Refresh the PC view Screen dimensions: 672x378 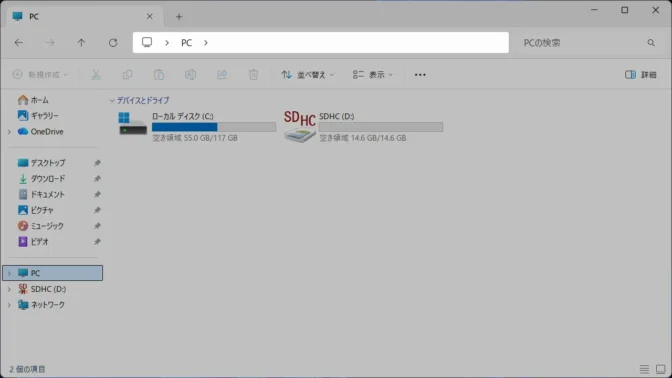tap(113, 42)
